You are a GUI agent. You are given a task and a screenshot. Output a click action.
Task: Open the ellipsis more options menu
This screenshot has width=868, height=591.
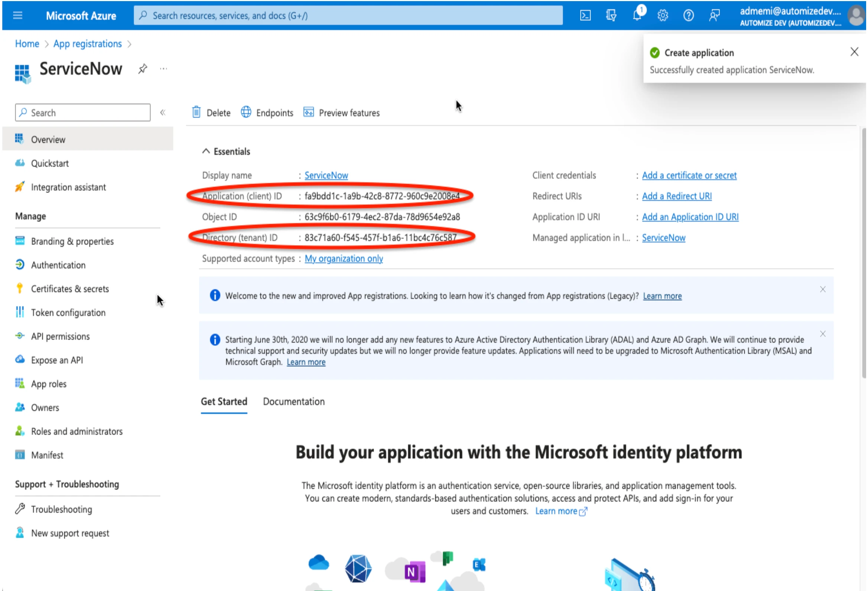163,69
